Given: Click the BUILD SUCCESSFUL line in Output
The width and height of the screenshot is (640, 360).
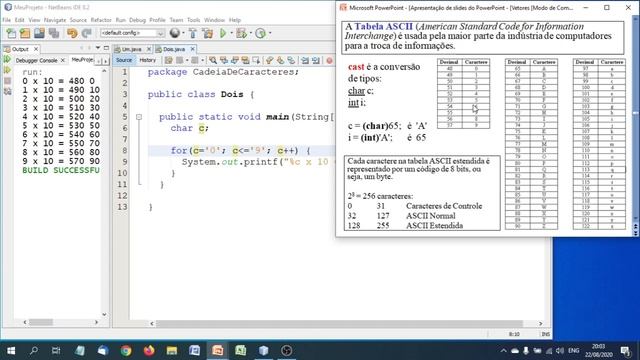Looking at the screenshot, I should pos(61,170).
